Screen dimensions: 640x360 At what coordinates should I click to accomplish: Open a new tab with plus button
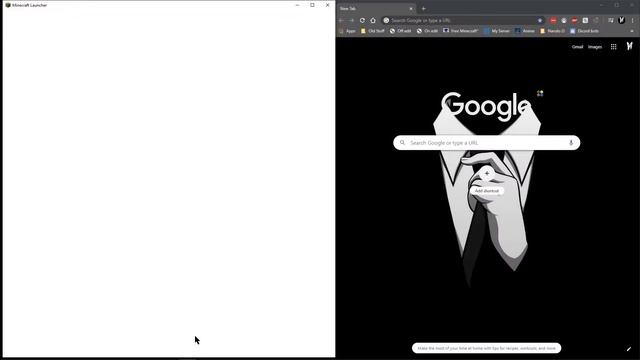tap(423, 9)
